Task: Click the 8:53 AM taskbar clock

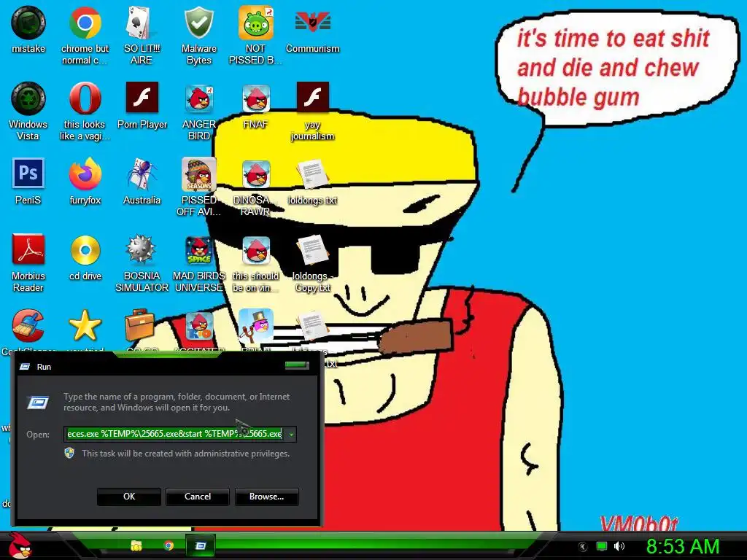Action: (x=682, y=546)
